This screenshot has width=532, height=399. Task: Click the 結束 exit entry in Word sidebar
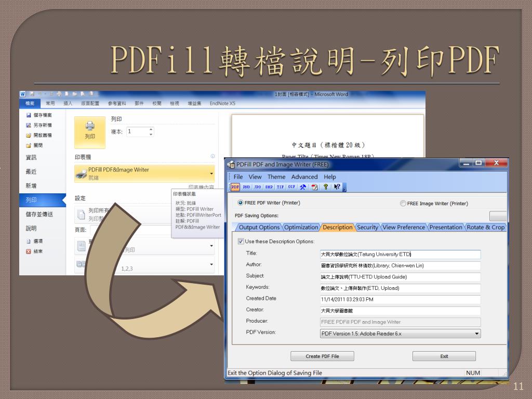pos(34,251)
